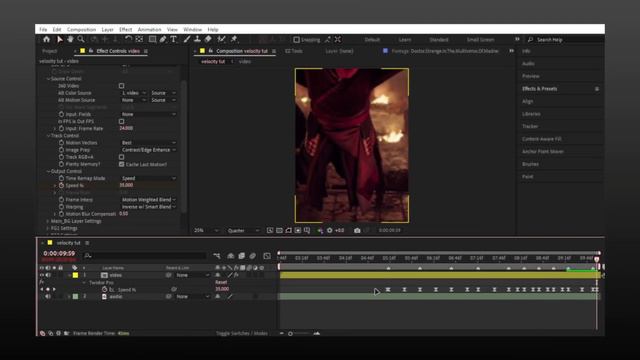
Task: Select the Small Screen workspace
Action: click(x=480, y=40)
